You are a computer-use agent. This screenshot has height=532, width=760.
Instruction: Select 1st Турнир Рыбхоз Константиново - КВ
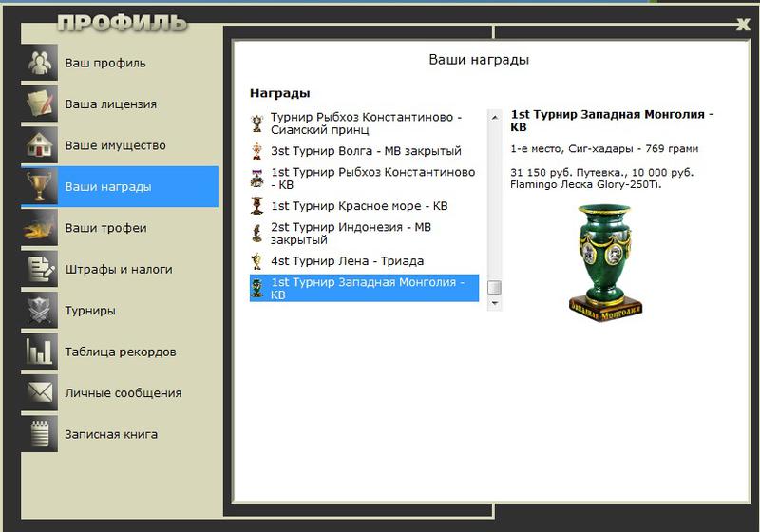pos(364,179)
